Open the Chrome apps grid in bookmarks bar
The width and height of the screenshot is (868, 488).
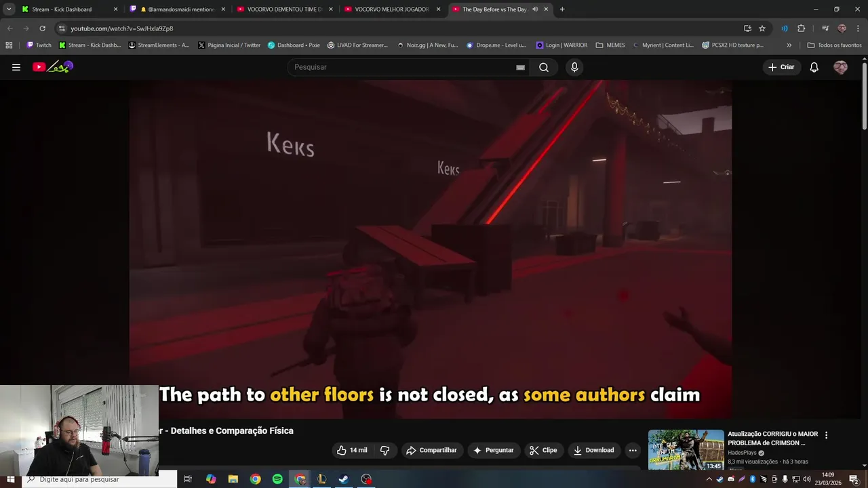pos(9,45)
